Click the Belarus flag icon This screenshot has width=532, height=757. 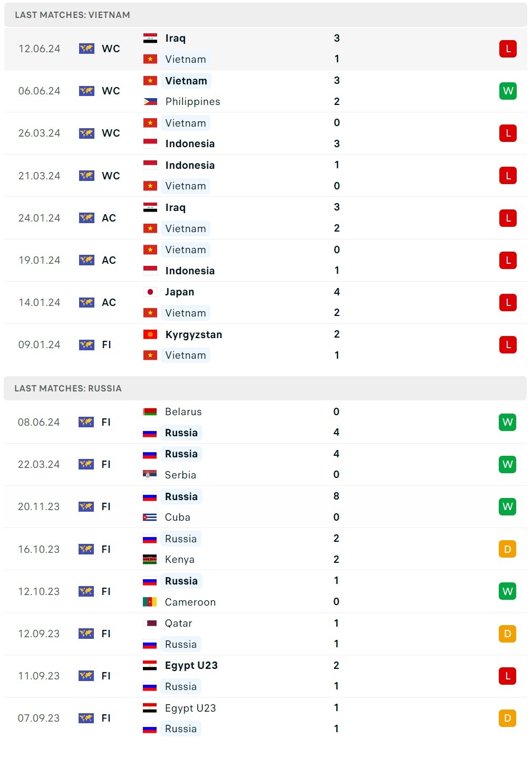pyautogui.click(x=150, y=412)
